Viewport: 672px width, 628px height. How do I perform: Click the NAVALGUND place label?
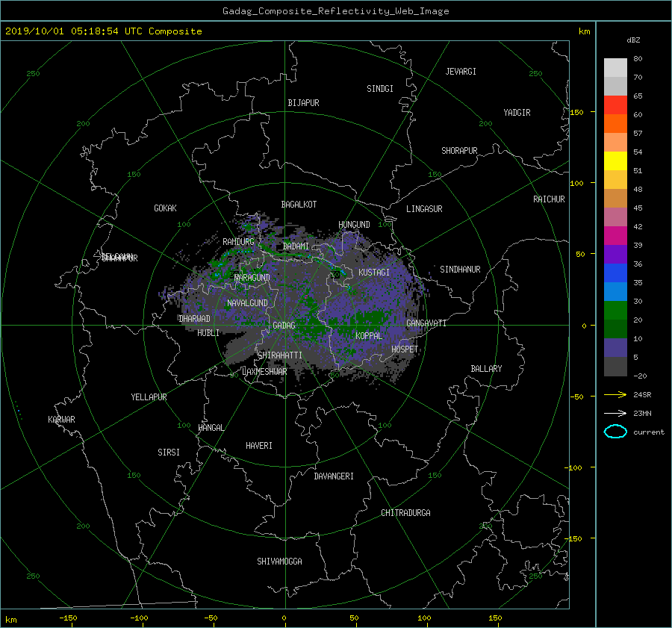[247, 303]
